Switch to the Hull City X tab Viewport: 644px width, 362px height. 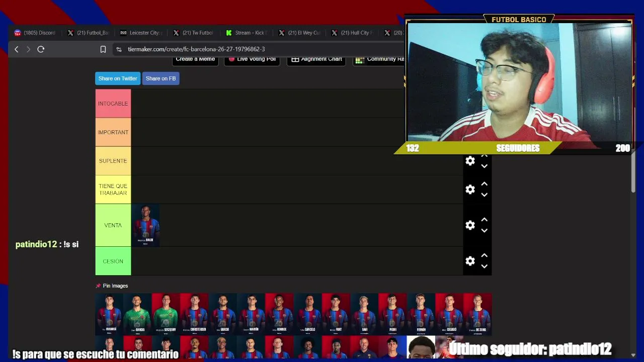(x=352, y=33)
